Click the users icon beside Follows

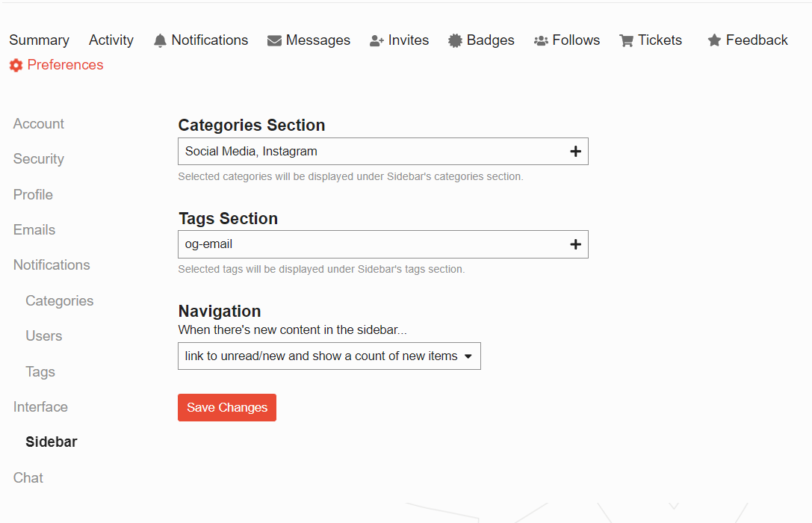[x=541, y=40]
